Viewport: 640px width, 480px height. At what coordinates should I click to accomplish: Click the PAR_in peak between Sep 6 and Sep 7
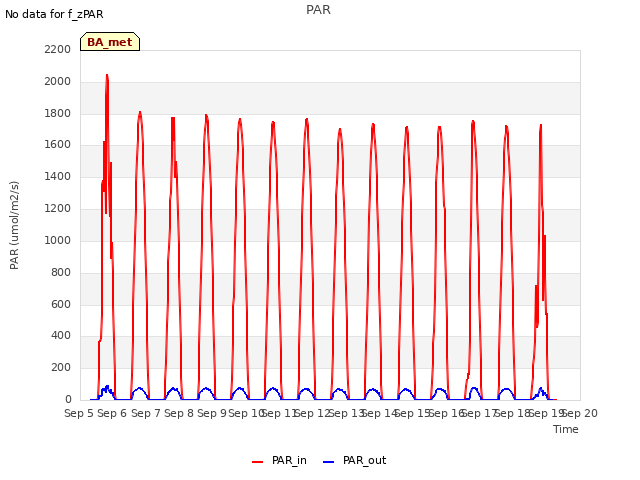(x=140, y=112)
